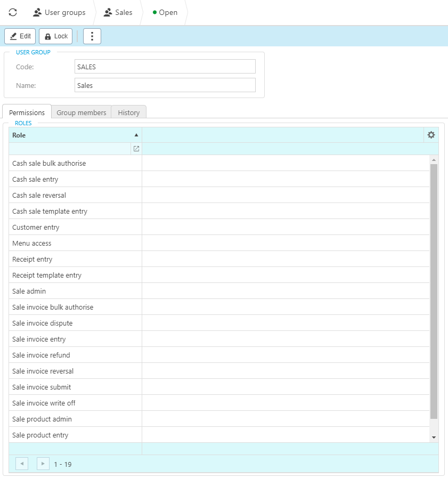Click into the Name input field

coord(165,85)
